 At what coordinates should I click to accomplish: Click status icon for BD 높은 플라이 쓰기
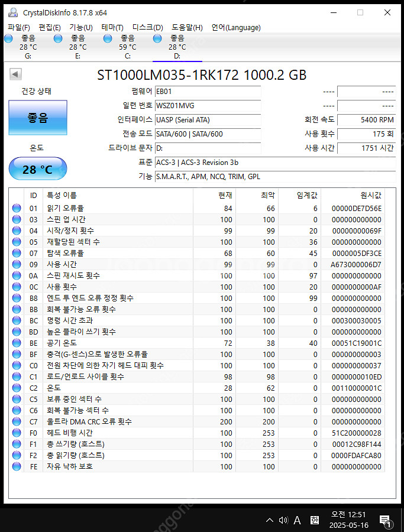pyautogui.click(x=17, y=332)
